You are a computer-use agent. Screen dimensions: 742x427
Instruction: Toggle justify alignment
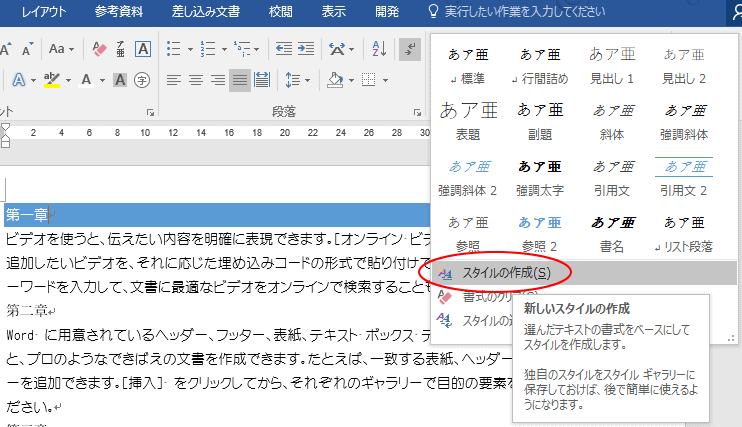coord(240,80)
